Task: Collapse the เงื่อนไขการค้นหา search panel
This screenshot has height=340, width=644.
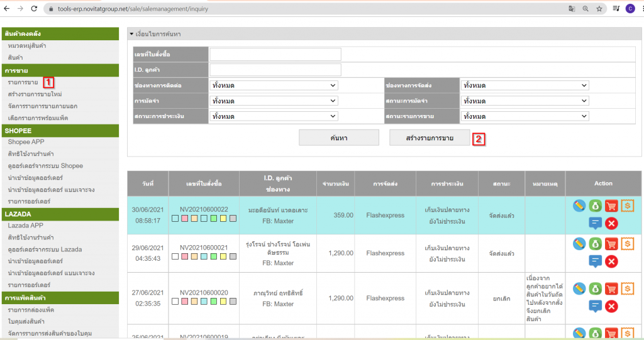Action: (131, 34)
